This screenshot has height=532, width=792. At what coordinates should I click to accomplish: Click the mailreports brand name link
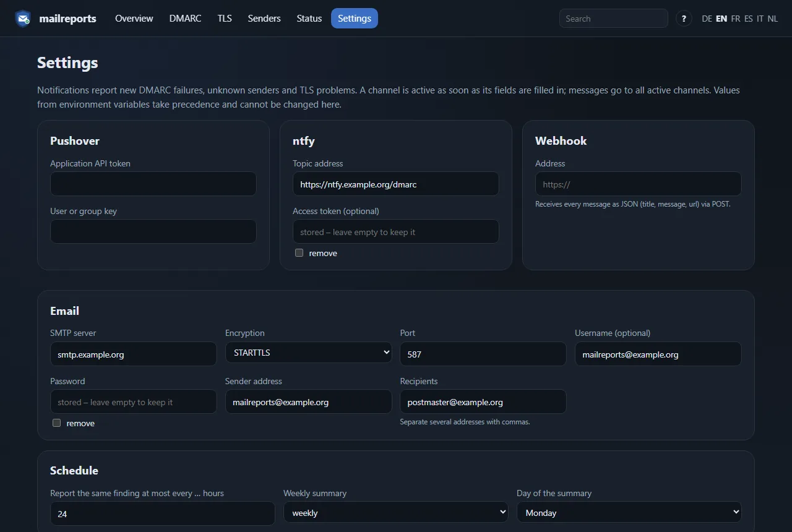click(67, 19)
